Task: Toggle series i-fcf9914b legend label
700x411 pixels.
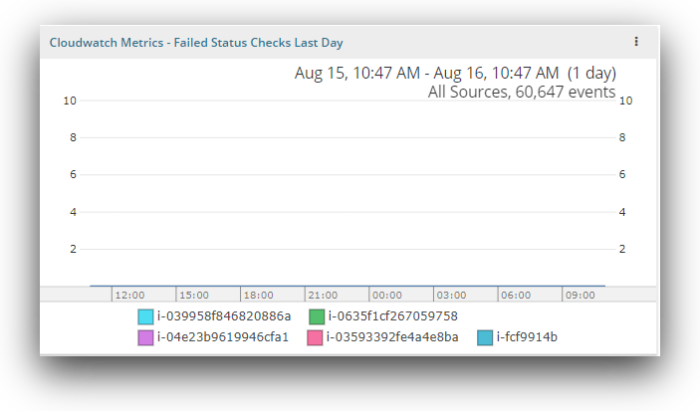Action: (x=527, y=337)
